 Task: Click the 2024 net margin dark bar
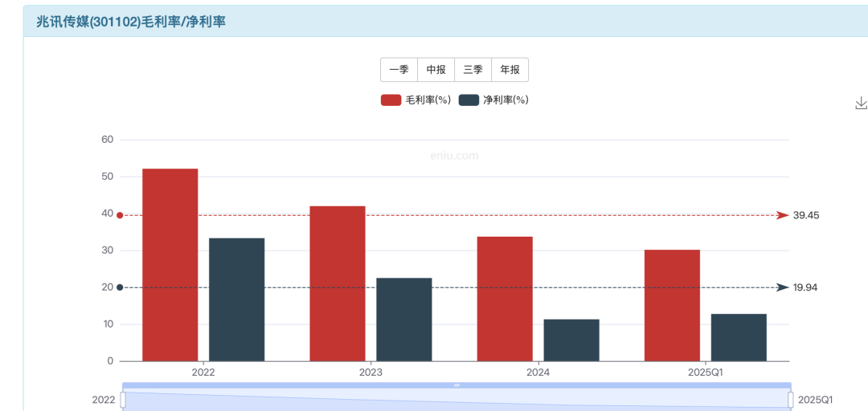pyautogui.click(x=571, y=340)
